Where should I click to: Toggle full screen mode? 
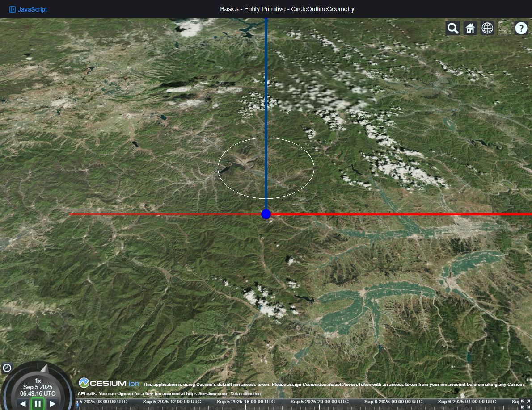(x=525, y=404)
